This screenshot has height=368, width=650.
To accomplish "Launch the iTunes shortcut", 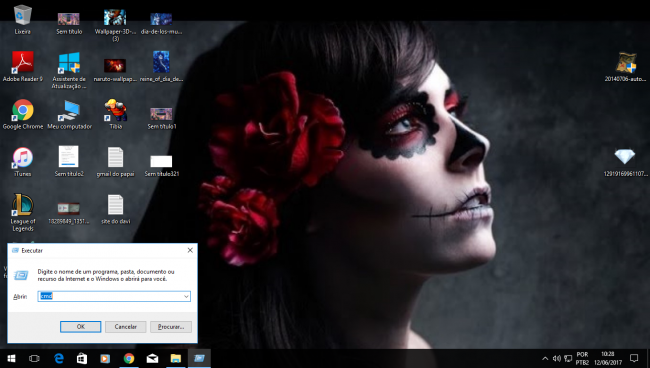I will tap(22, 162).
